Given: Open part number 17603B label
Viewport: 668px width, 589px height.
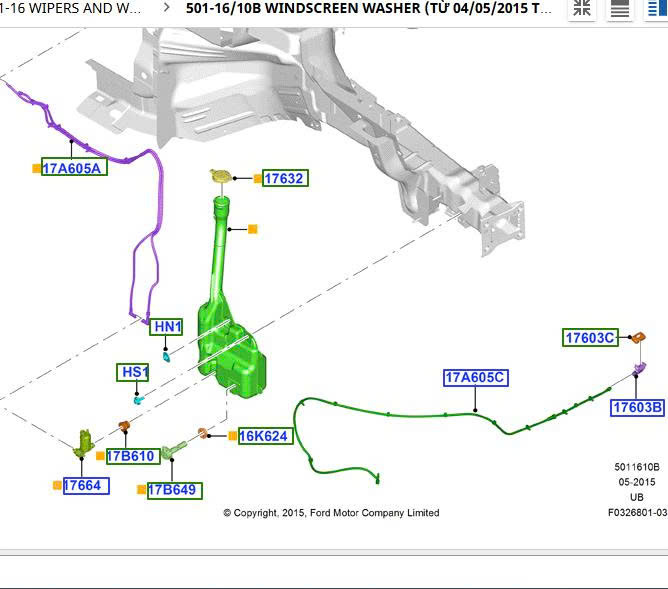Looking at the screenshot, I should 637,407.
